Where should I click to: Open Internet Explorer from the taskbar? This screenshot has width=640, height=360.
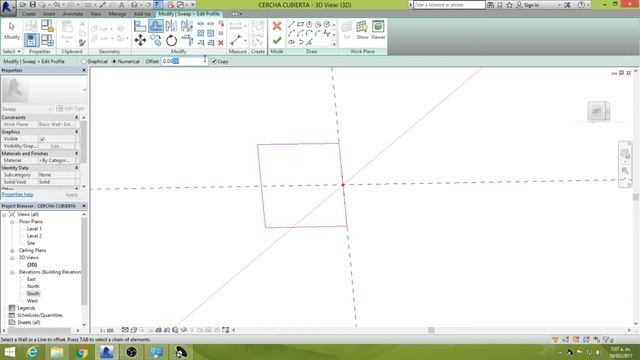(33, 352)
